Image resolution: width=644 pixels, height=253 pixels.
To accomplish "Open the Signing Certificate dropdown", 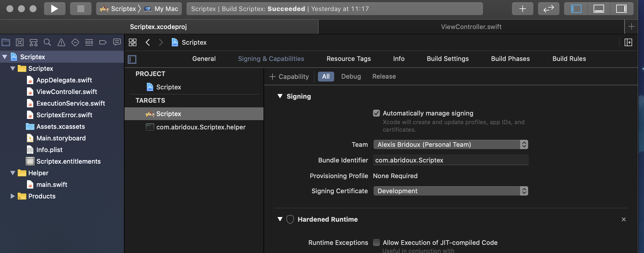I will [x=450, y=191].
